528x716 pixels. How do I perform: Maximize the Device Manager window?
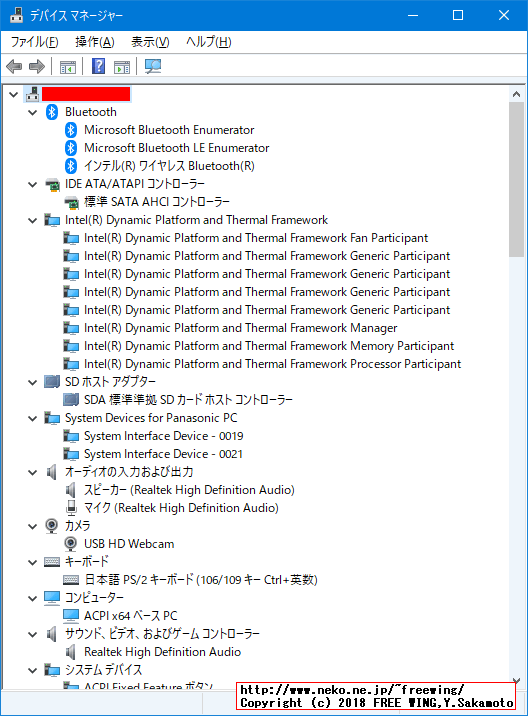pos(458,15)
